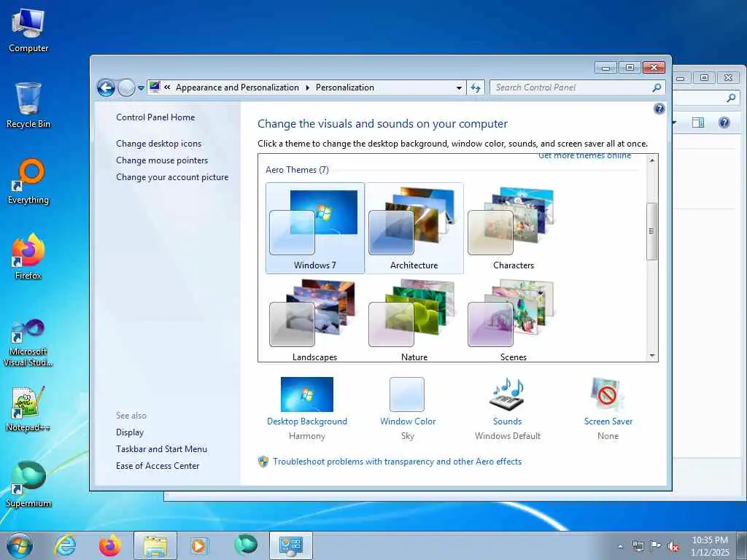Open the Supermium desktop shortcut
The width and height of the screenshot is (747, 560).
click(x=28, y=484)
